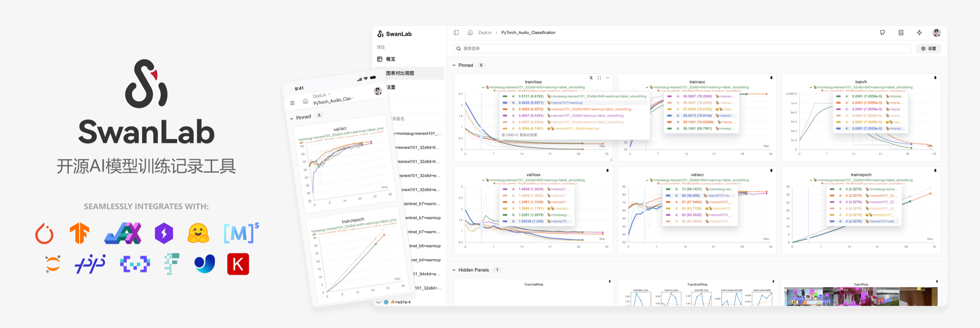The image size is (980, 328).
Task: Toggle pin on val/loss chart
Action: 608,171
